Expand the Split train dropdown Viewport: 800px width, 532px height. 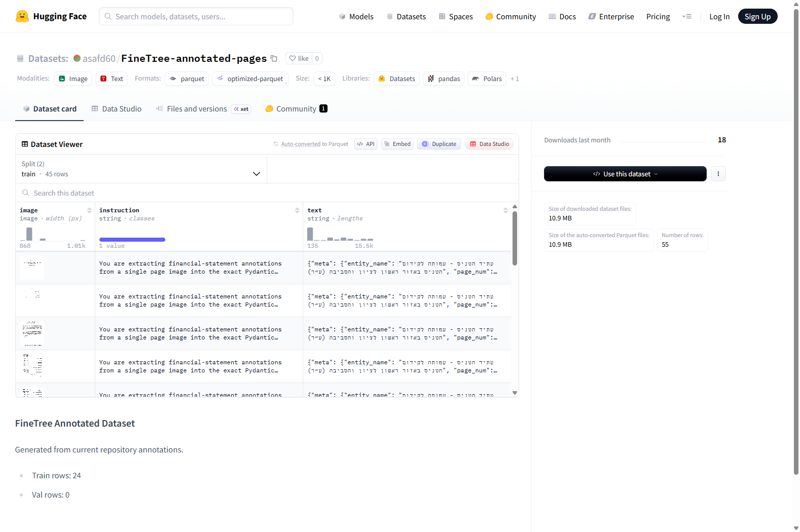pyautogui.click(x=141, y=169)
